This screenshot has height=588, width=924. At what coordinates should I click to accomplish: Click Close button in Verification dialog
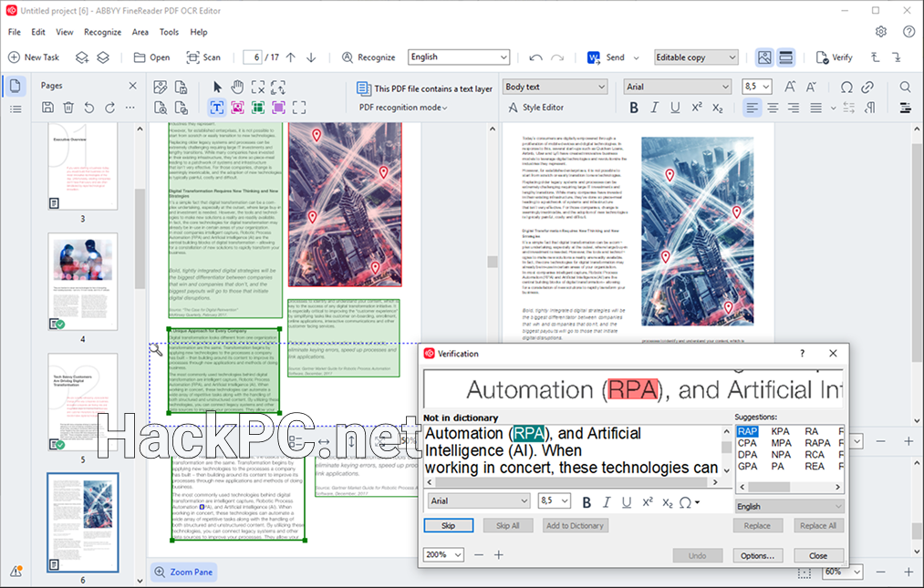click(x=818, y=555)
